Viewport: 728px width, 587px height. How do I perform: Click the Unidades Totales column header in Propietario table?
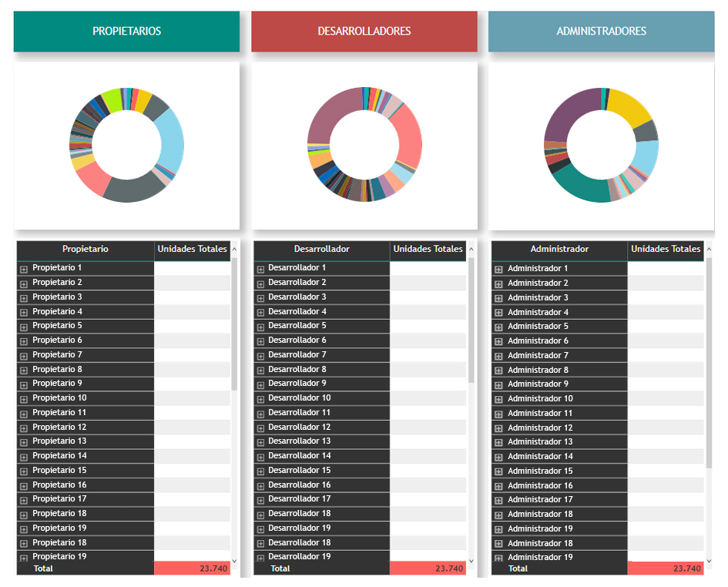click(x=192, y=249)
